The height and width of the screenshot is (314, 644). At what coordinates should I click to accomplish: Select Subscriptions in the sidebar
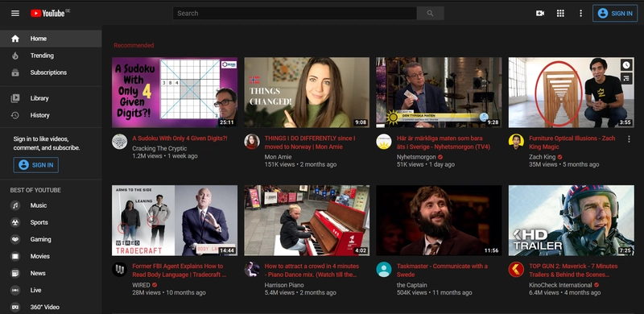[x=51, y=72]
